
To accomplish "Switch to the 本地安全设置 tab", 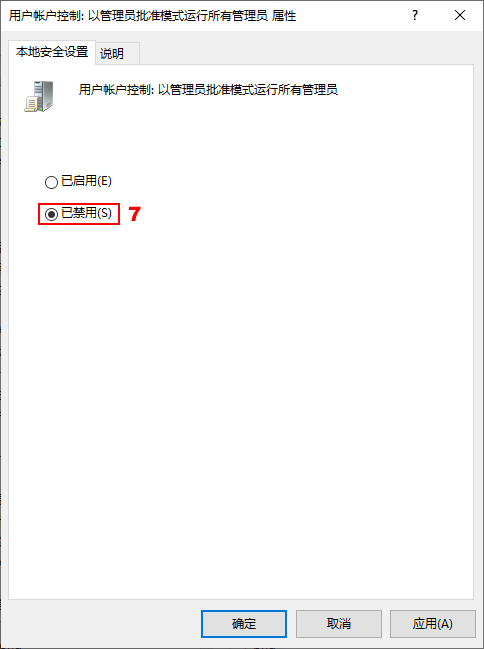I will [x=52, y=52].
